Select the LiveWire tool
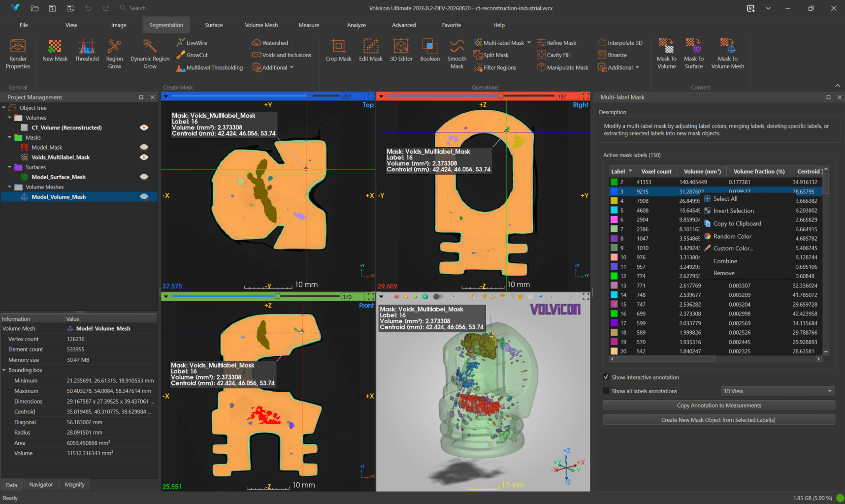Screen dimensions: 845x504 (x=192, y=43)
